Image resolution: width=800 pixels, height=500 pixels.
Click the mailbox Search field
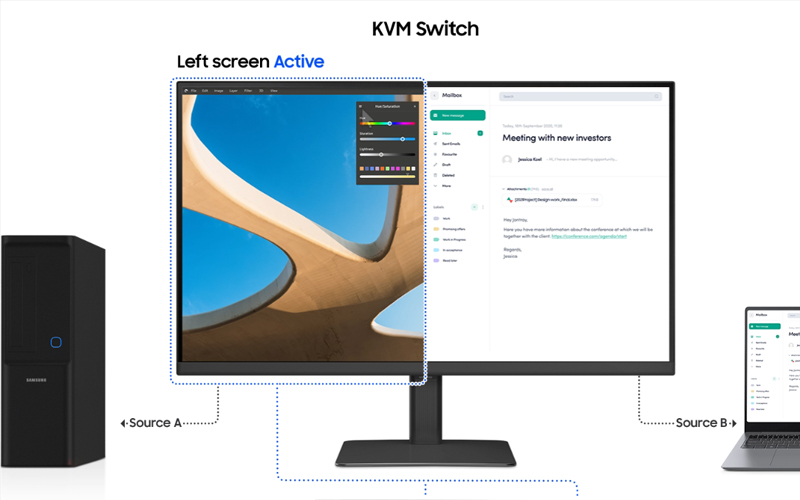pos(580,96)
